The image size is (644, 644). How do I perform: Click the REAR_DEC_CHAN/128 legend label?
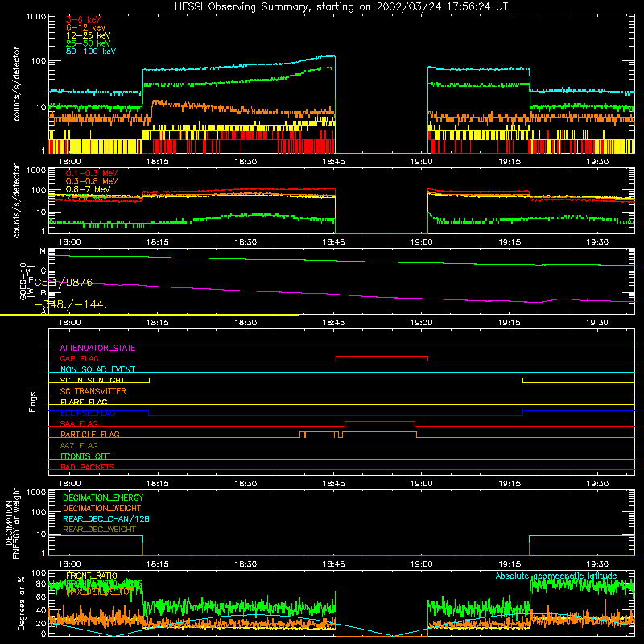point(106,518)
